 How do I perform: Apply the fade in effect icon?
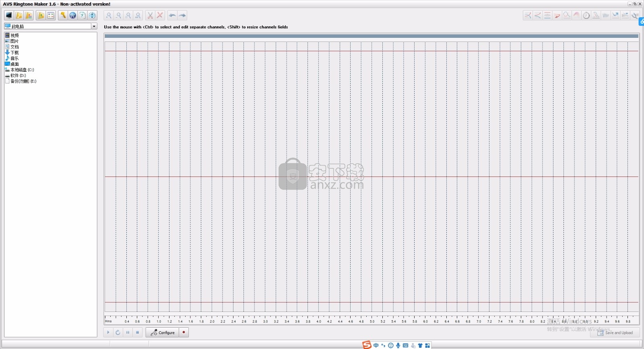[528, 15]
